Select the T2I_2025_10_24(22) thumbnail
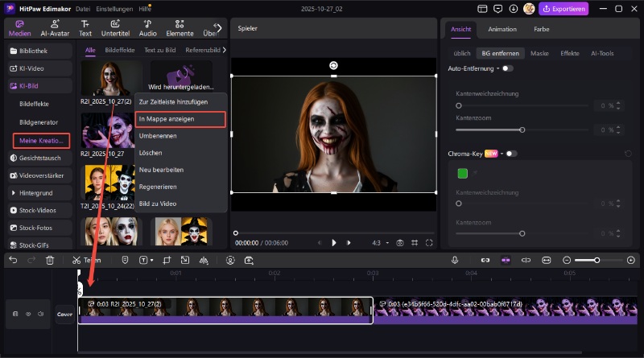The height and width of the screenshot is (358, 644). click(x=109, y=183)
